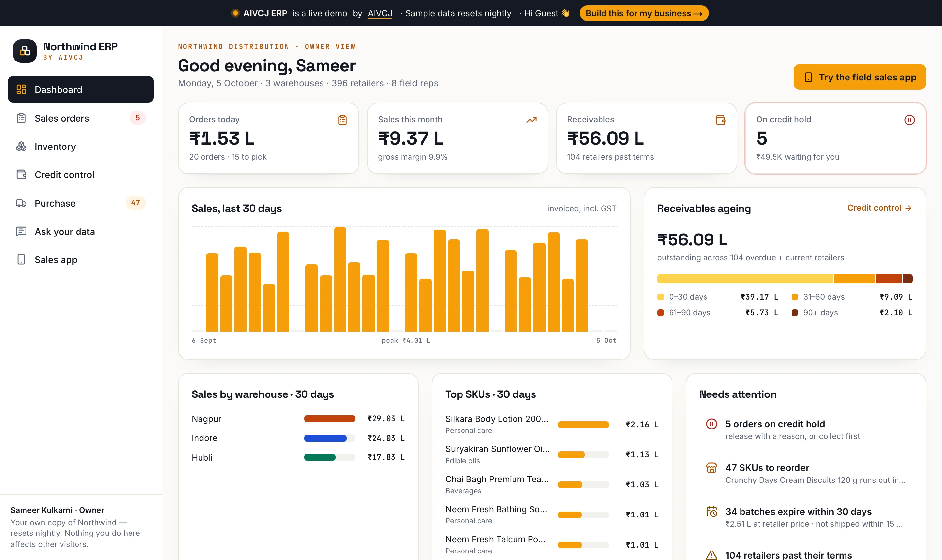Open Sales orders in sidebar

tap(81, 118)
